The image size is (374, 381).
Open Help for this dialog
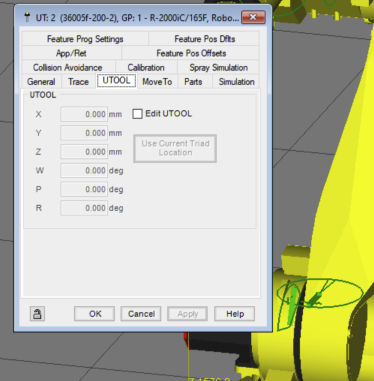[235, 314]
